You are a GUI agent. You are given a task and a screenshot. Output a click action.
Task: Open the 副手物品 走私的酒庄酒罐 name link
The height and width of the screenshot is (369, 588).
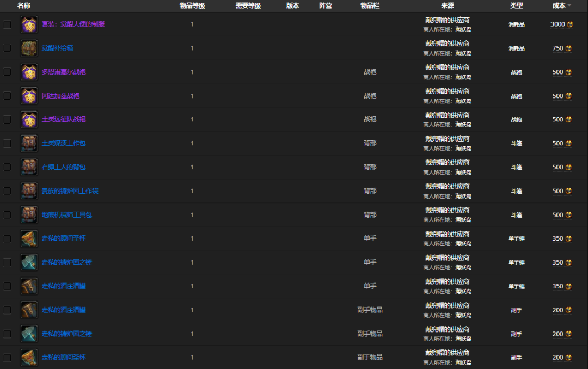click(x=64, y=310)
